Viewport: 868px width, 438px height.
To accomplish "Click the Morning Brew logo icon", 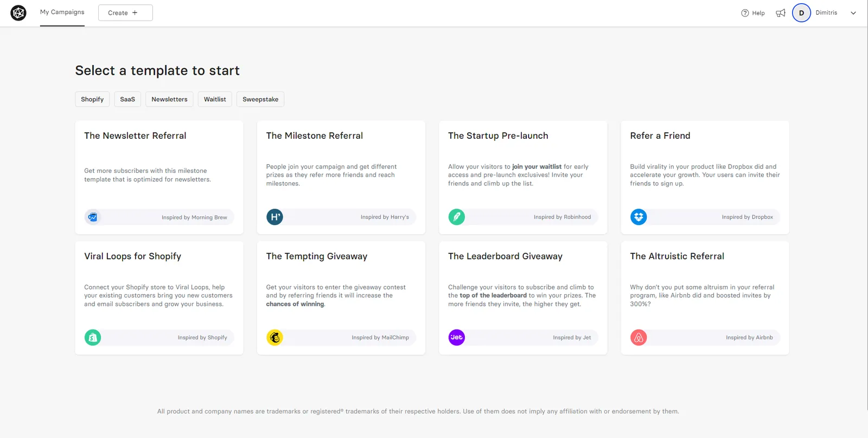I will coord(93,217).
